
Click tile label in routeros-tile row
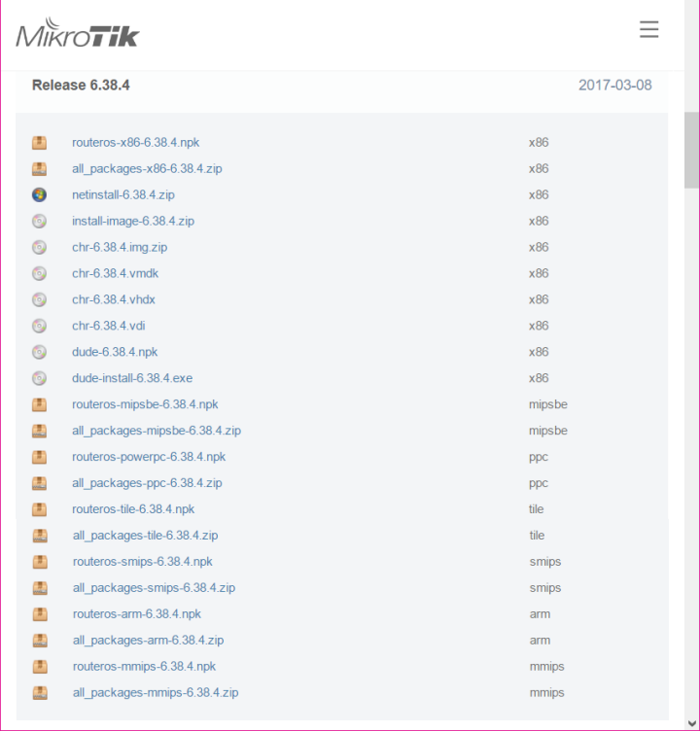pos(537,508)
